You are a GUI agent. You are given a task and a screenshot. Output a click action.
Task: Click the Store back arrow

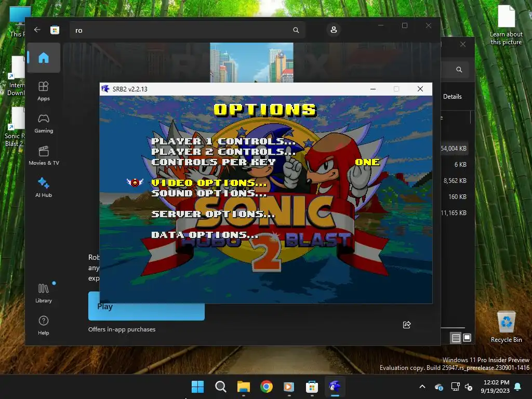click(x=37, y=30)
